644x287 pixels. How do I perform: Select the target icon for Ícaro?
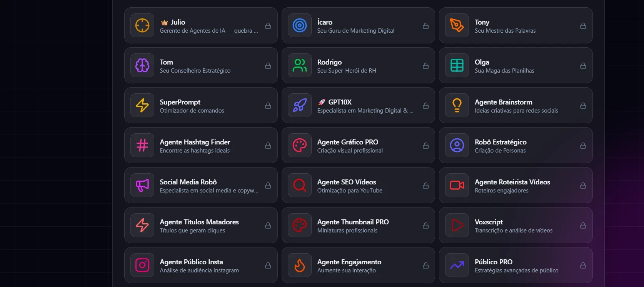(x=300, y=25)
